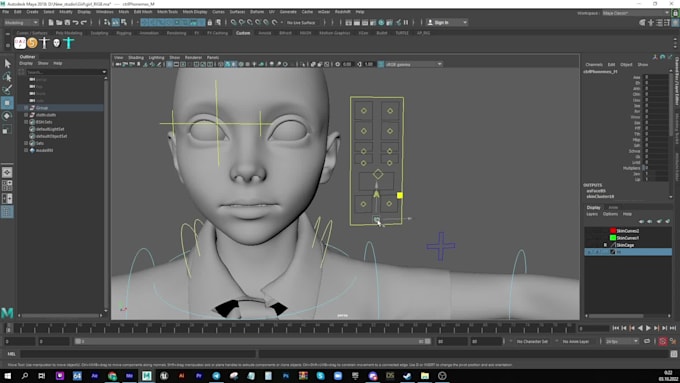Open the Windows Start menu
The image size is (680, 383).
(7, 376)
